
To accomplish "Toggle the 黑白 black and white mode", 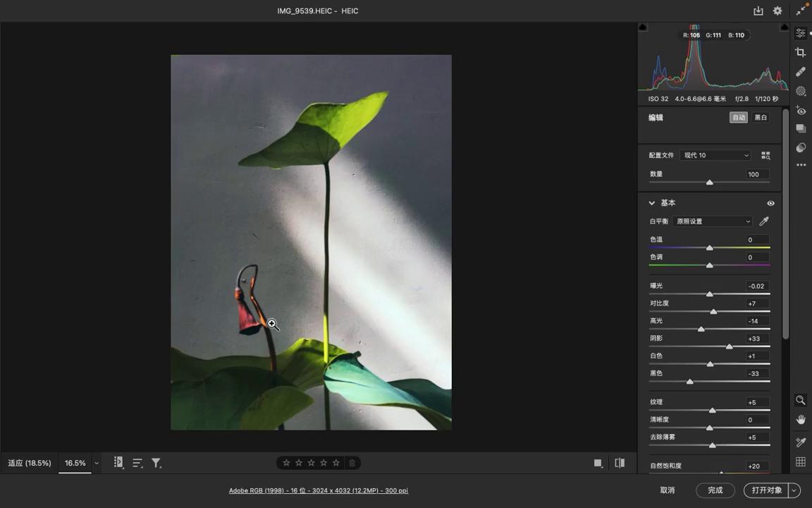I will pyautogui.click(x=761, y=118).
